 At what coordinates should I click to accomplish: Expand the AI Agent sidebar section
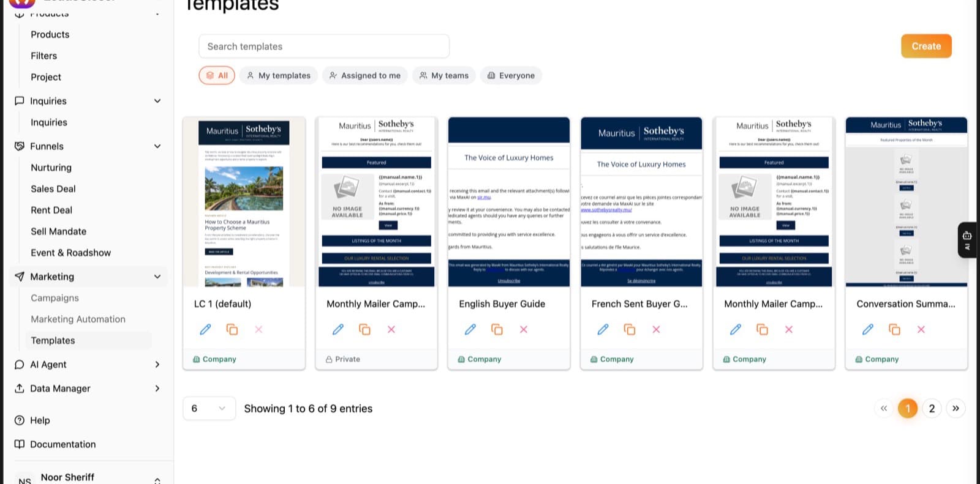(157, 365)
